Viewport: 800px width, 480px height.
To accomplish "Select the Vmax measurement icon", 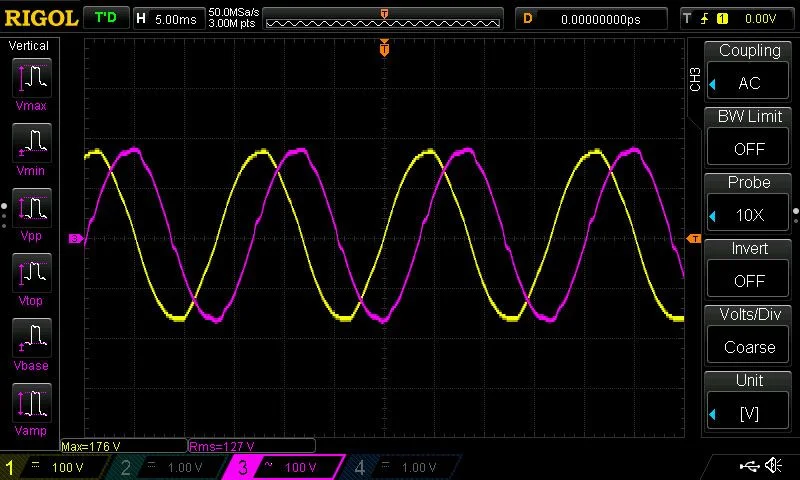I will (33, 80).
